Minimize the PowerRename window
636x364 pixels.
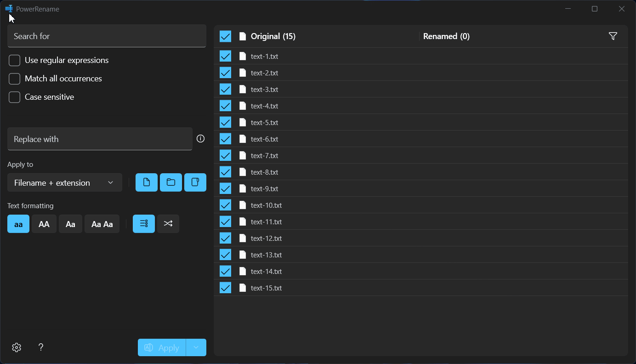tap(568, 9)
